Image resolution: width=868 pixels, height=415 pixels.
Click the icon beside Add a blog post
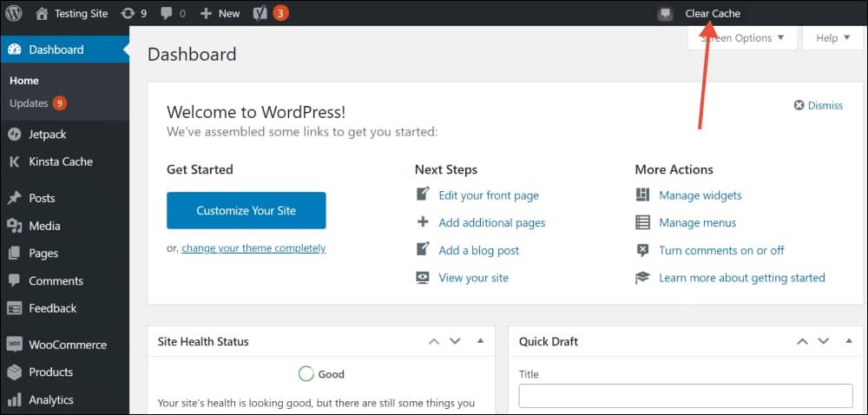tap(423, 249)
